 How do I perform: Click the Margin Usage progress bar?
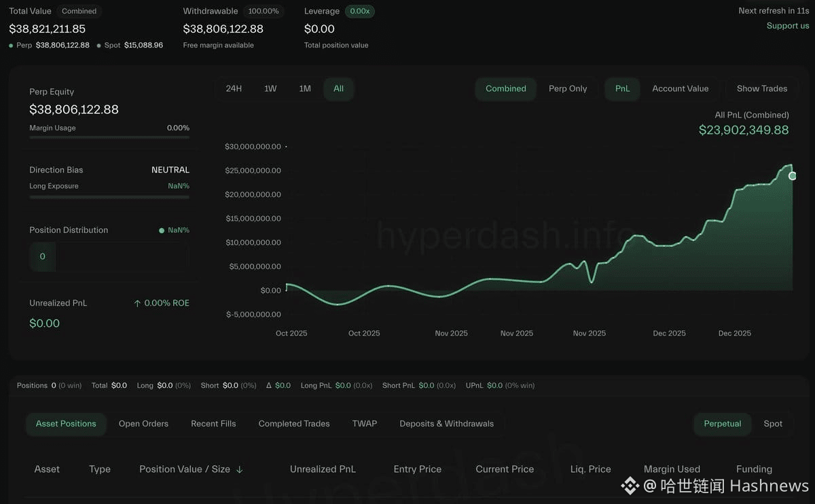[x=109, y=137]
